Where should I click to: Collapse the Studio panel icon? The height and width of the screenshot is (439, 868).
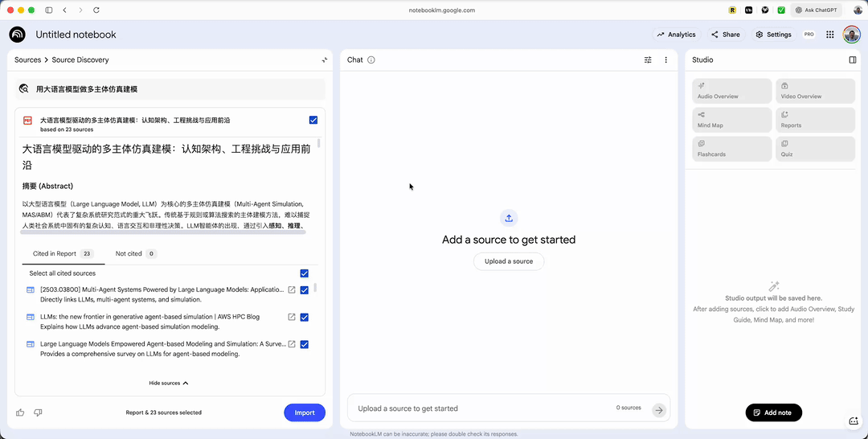853,59
